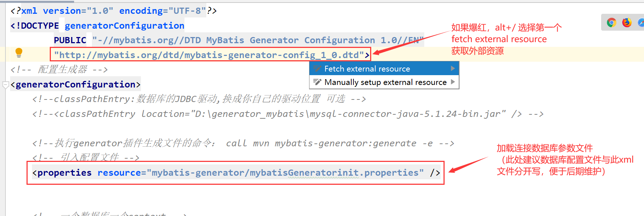Click the pencil icon beside Manually setup external resource

(x=317, y=82)
